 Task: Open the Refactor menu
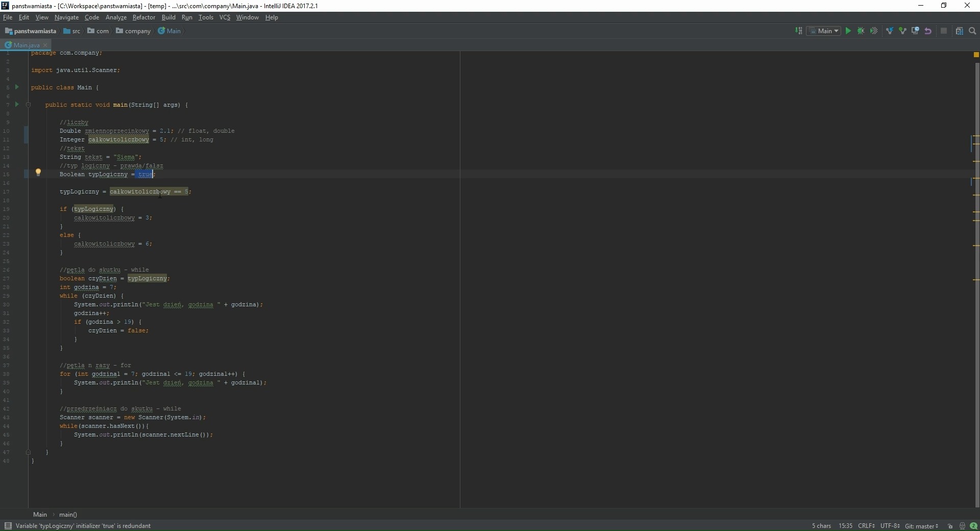[144, 17]
